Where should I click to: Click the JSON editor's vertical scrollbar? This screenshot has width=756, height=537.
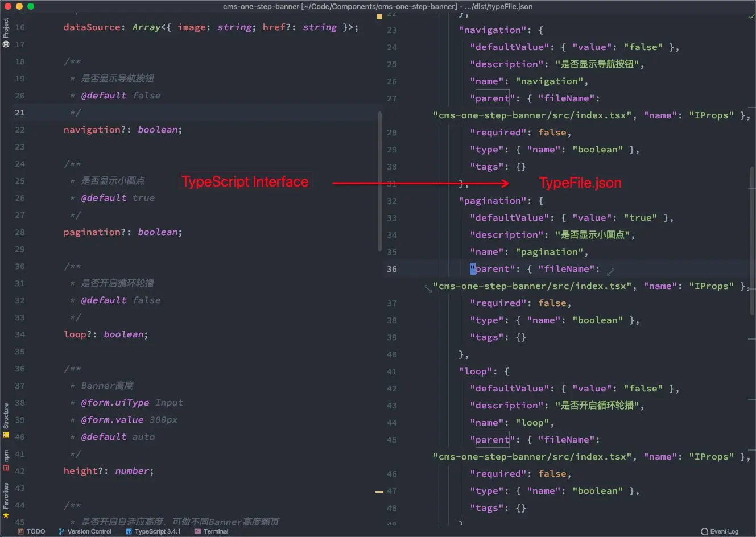[x=752, y=241]
